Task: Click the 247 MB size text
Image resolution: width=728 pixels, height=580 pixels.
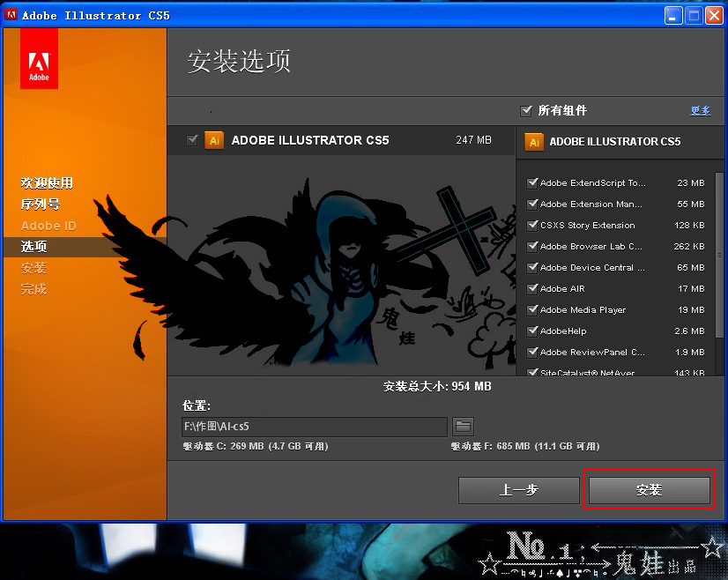Action: (x=473, y=140)
